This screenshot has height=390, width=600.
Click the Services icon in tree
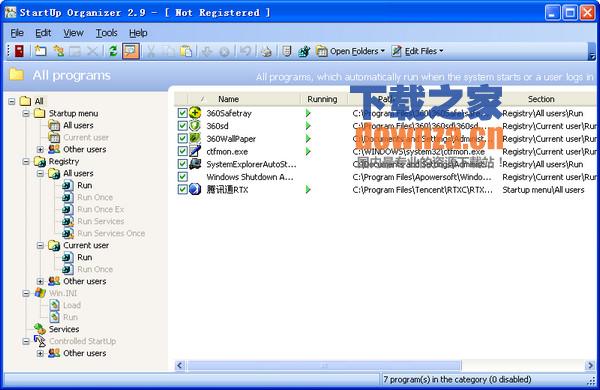pos(40,329)
